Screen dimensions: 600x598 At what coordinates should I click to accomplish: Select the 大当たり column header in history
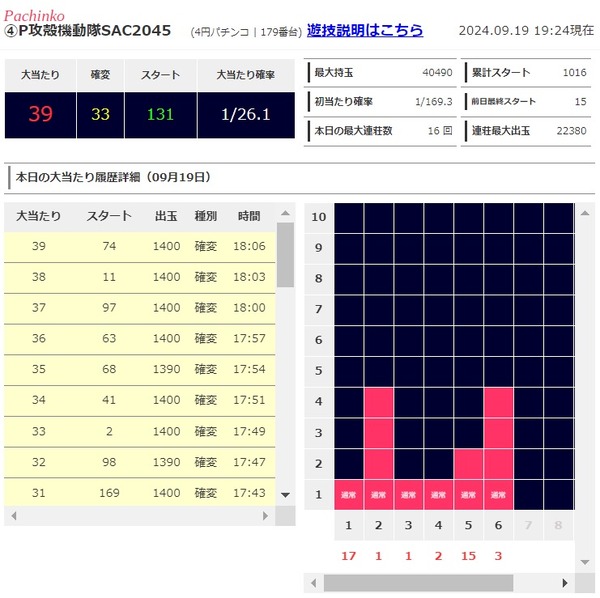click(39, 216)
